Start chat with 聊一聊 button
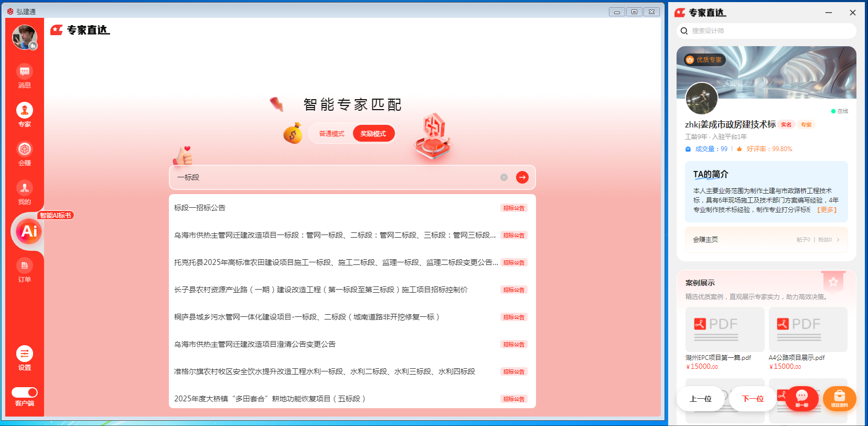Image resolution: width=868 pixels, height=426 pixels. click(802, 398)
